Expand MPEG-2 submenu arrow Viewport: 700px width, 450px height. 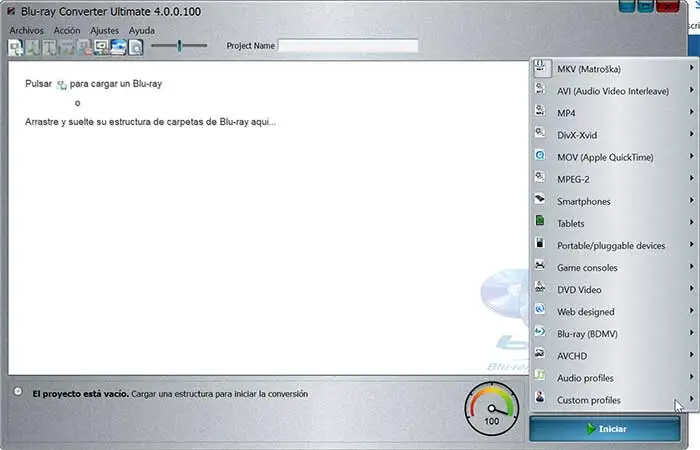pyautogui.click(x=692, y=178)
